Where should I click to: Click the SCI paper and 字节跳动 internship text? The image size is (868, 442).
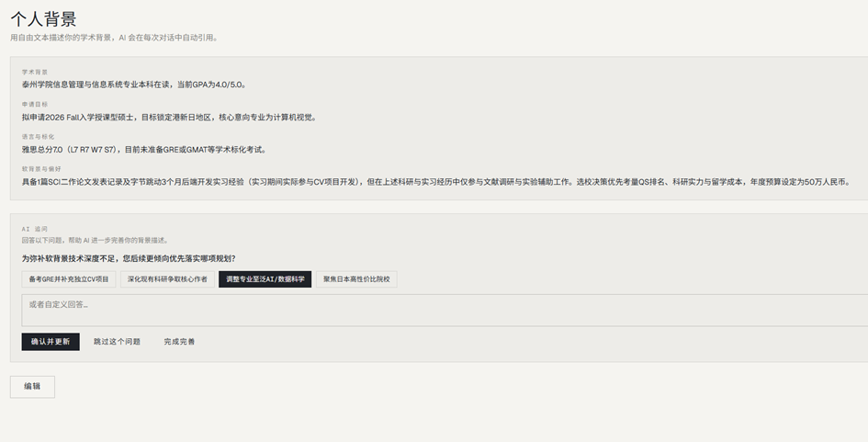(x=436, y=182)
